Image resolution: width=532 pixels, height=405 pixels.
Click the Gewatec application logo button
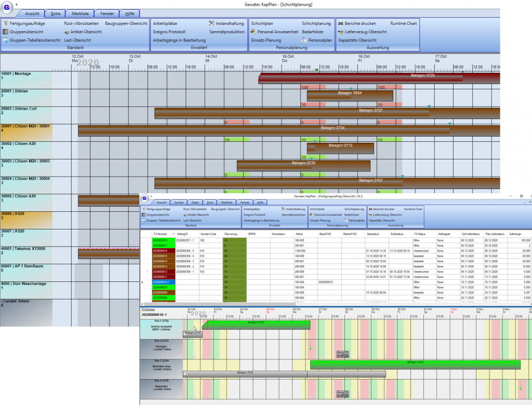click(x=8, y=8)
